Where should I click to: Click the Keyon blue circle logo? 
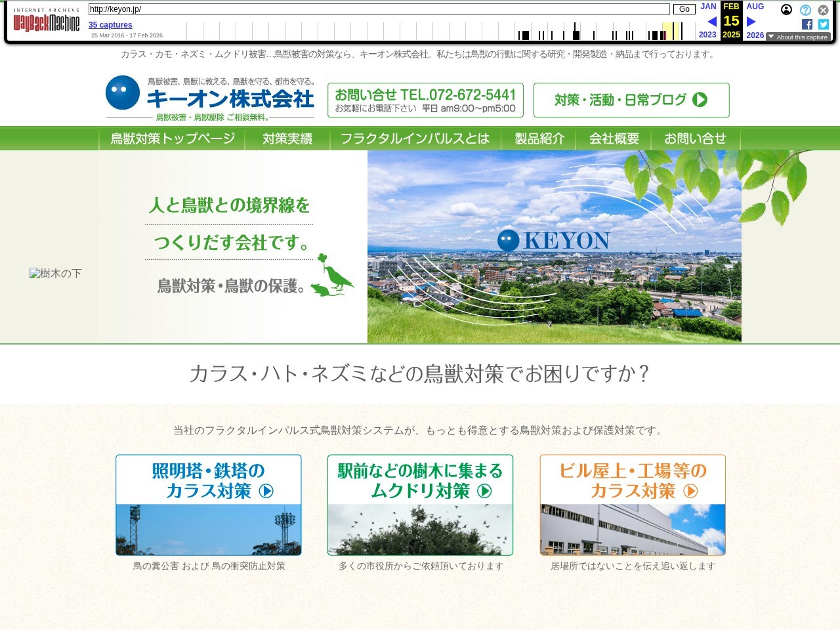point(123,93)
